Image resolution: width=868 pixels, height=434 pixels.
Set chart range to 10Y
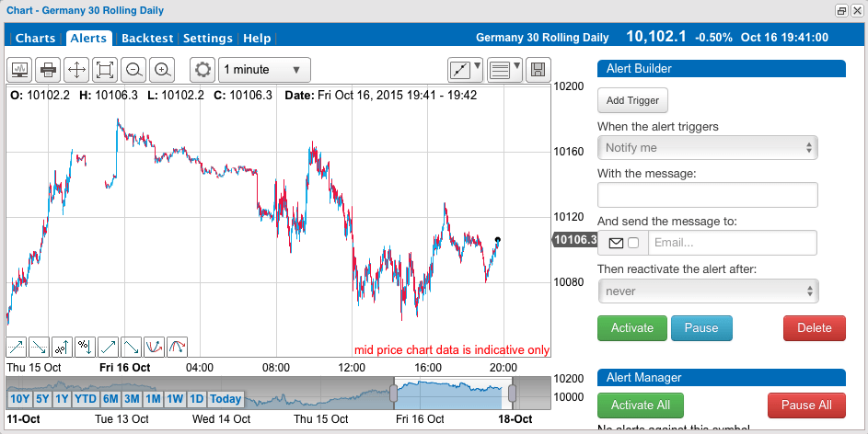(x=20, y=399)
